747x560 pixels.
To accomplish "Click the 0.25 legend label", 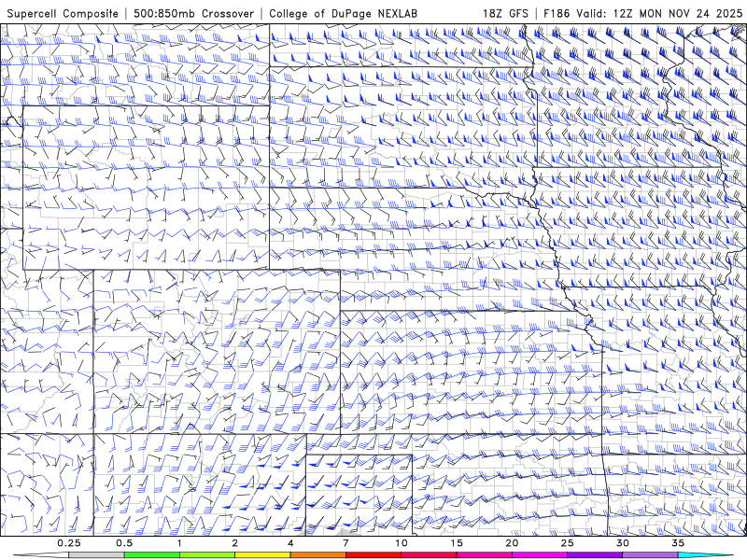I will click(x=69, y=543).
